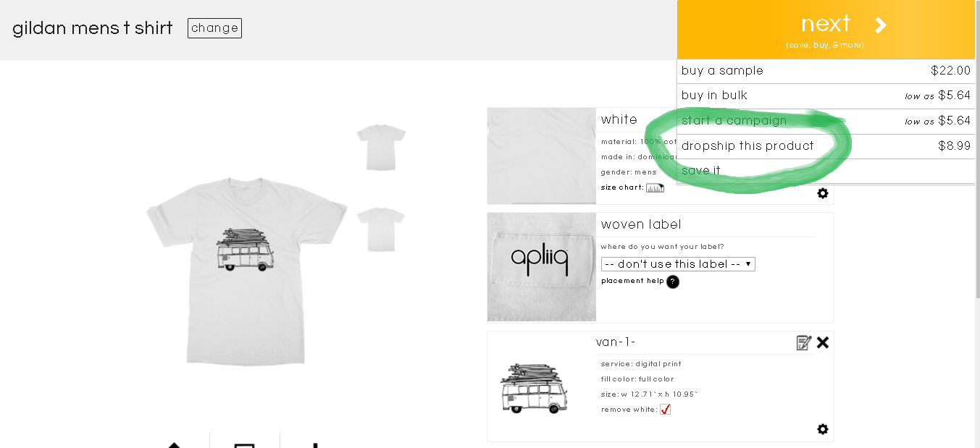Click the placement help question mark
The width and height of the screenshot is (980, 448).
673,282
